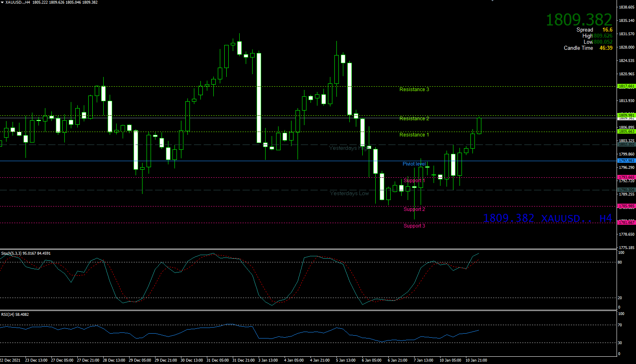Select the Resistance 2 label

point(414,119)
